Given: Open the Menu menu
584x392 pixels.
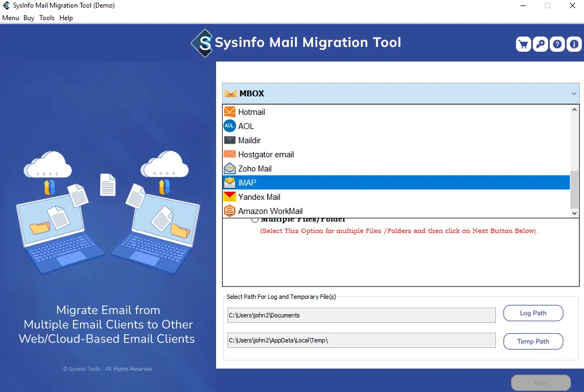Looking at the screenshot, I should [x=10, y=18].
